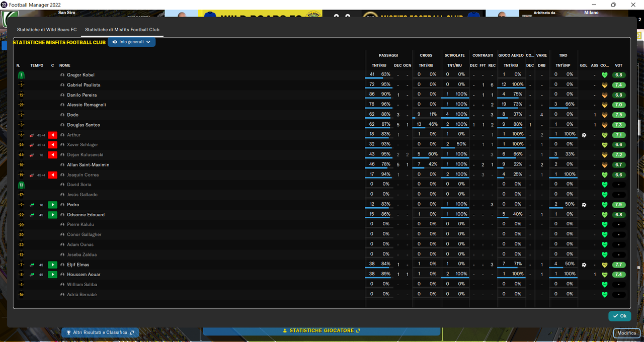Click Dodo's 4 tackles 100% cell
Image resolution: width=644 pixels, height=342 pixels.
(x=454, y=115)
